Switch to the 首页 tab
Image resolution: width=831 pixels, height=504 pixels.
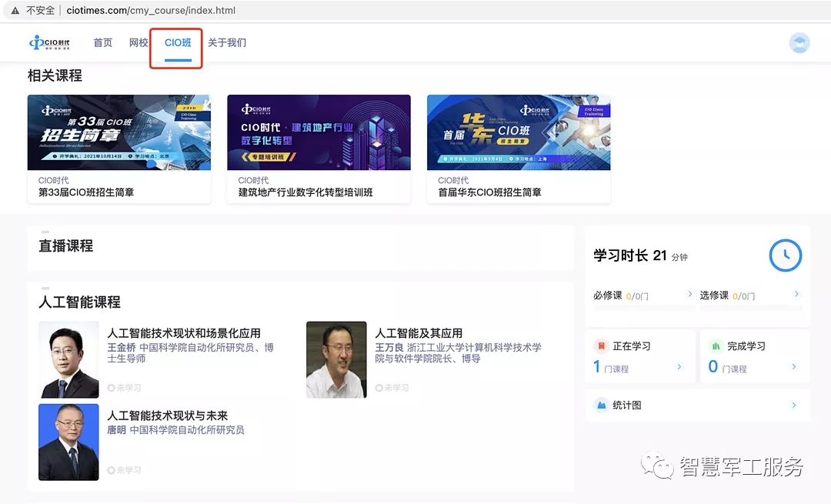coord(102,43)
